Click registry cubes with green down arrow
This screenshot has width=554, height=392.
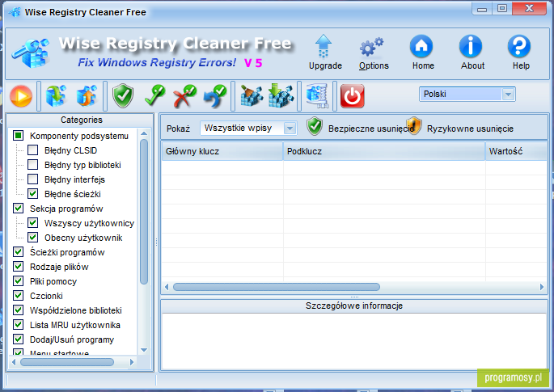pos(281,95)
